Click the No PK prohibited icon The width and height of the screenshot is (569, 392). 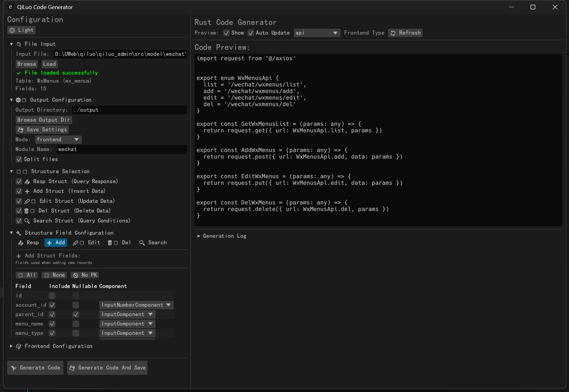[x=76, y=275]
